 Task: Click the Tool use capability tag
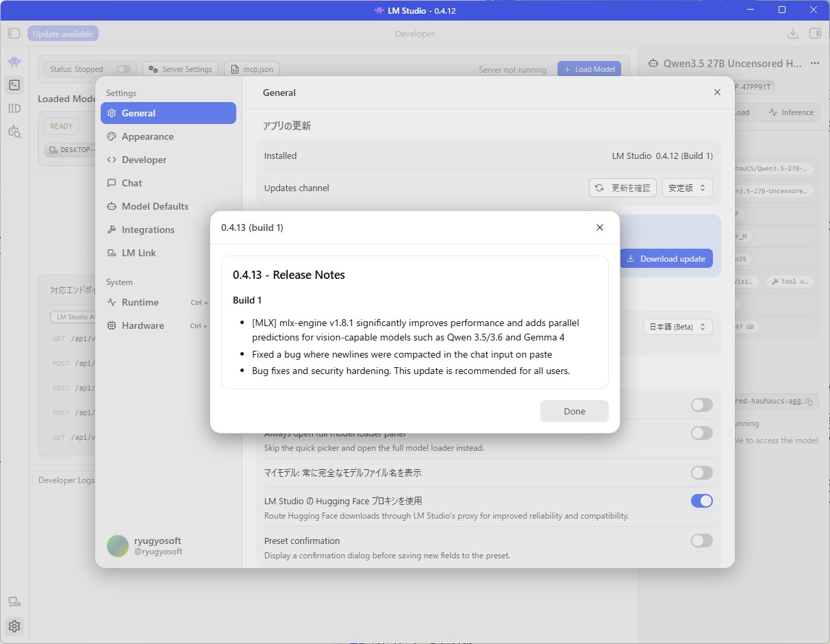coord(790,282)
